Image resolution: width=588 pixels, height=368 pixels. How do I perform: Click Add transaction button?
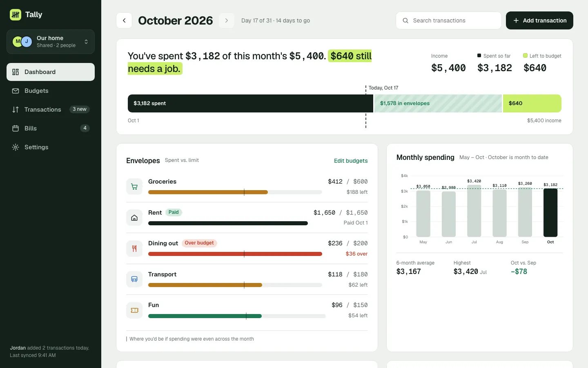coord(539,20)
